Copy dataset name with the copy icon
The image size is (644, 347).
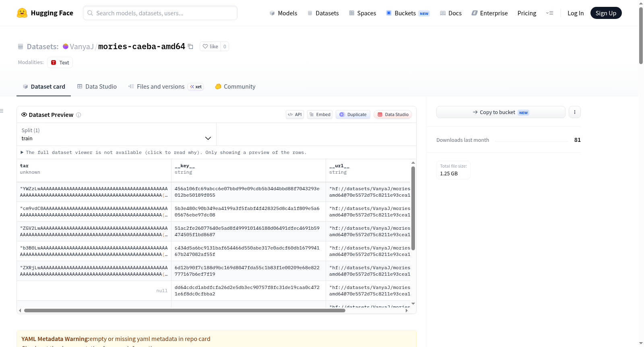191,47
